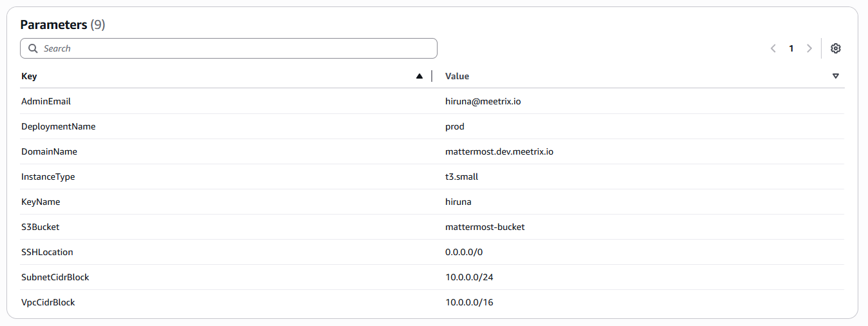Select the AdminEmail parameter key
Viewport: 868px width, 326px height.
(x=46, y=101)
